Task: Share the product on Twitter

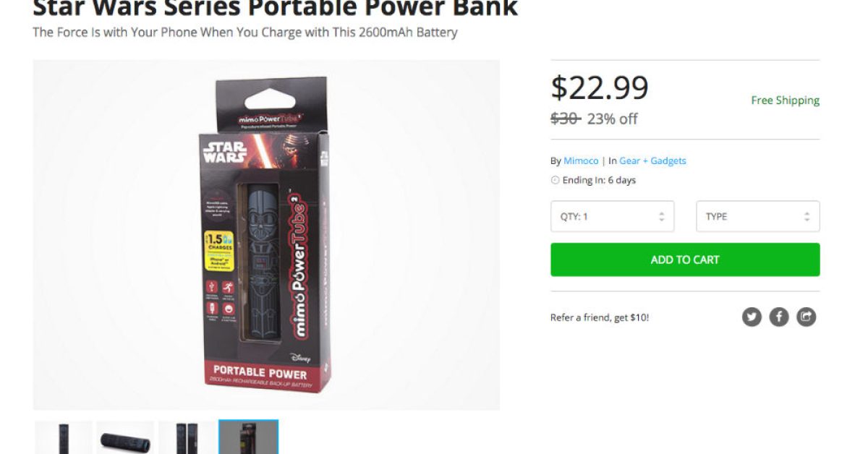Action: (752, 317)
